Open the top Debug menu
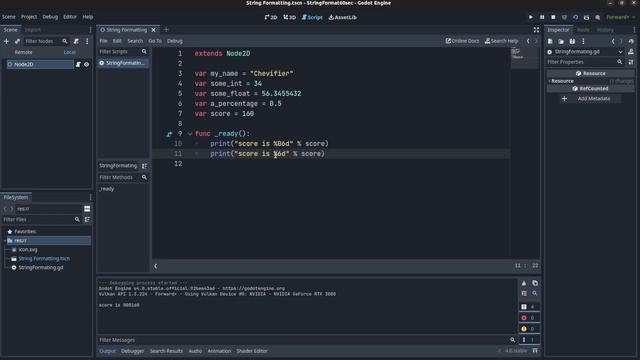This screenshot has height=360, width=640. pos(50,17)
